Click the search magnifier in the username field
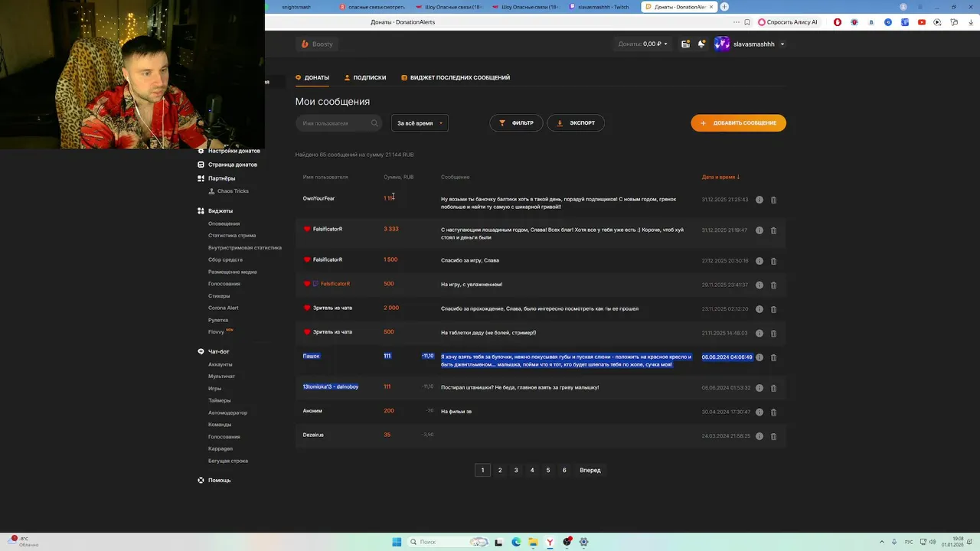980x551 pixels. pyautogui.click(x=374, y=123)
